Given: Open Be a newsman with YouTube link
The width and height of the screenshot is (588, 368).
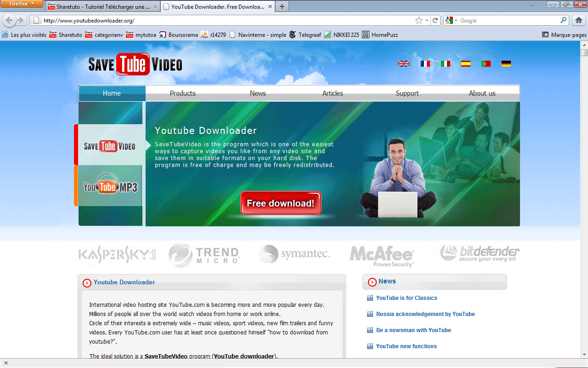Looking at the screenshot, I should click(413, 330).
